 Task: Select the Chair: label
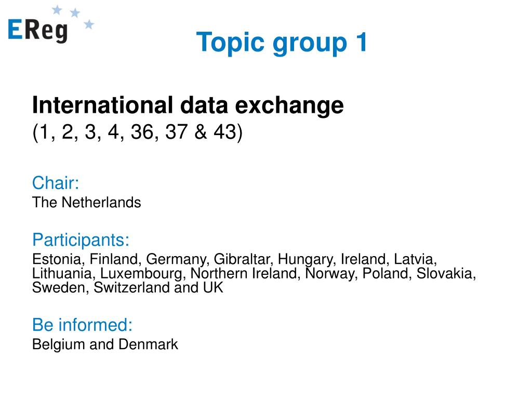coord(56,183)
